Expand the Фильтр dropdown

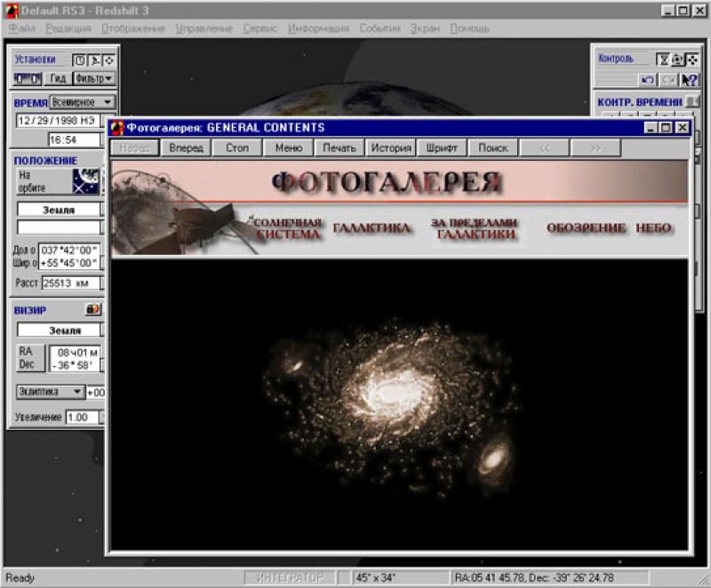pyautogui.click(x=93, y=78)
